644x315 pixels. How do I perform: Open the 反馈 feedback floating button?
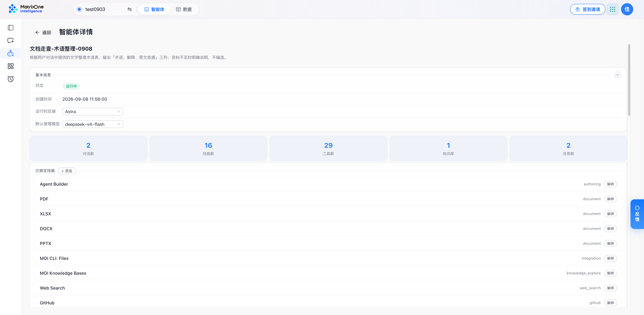[x=637, y=214]
